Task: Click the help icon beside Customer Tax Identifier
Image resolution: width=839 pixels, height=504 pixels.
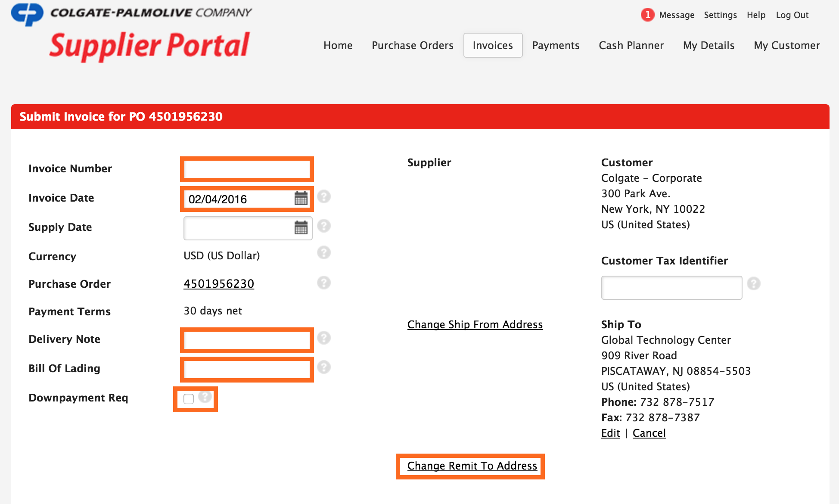Action: pos(753,283)
